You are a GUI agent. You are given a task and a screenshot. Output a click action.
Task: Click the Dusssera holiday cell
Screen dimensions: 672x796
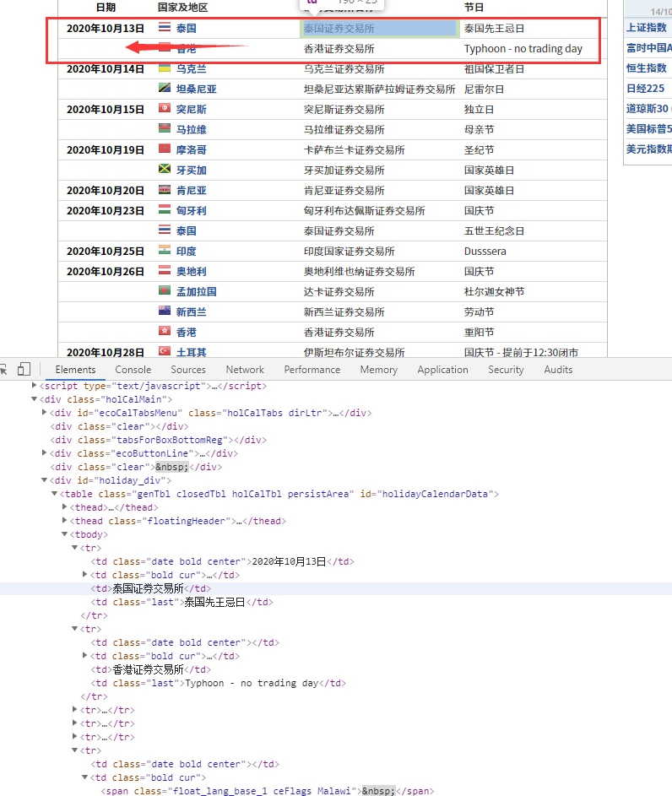485,252
